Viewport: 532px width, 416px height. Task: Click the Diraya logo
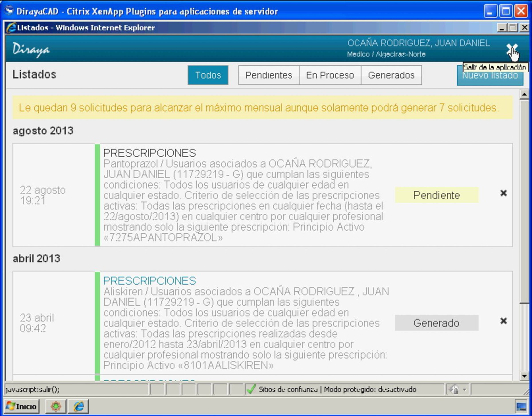coord(31,50)
